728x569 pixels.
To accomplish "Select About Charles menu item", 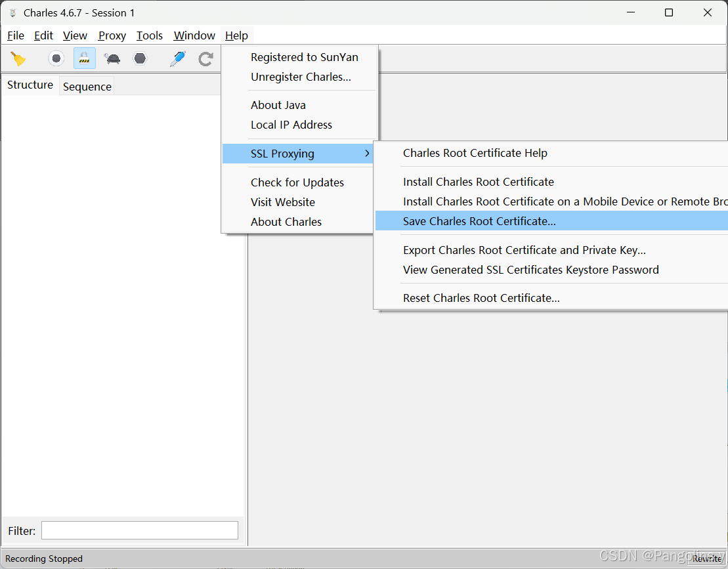I will 297,222.
